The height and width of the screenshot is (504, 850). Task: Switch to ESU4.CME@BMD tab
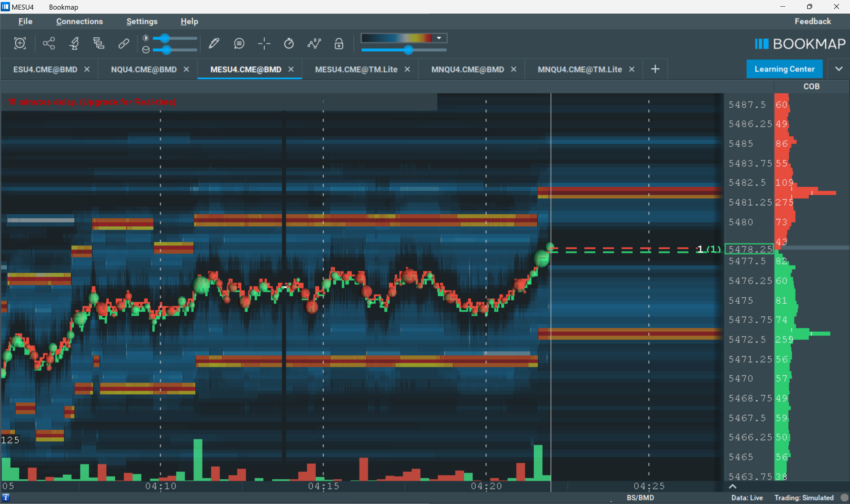coord(45,69)
